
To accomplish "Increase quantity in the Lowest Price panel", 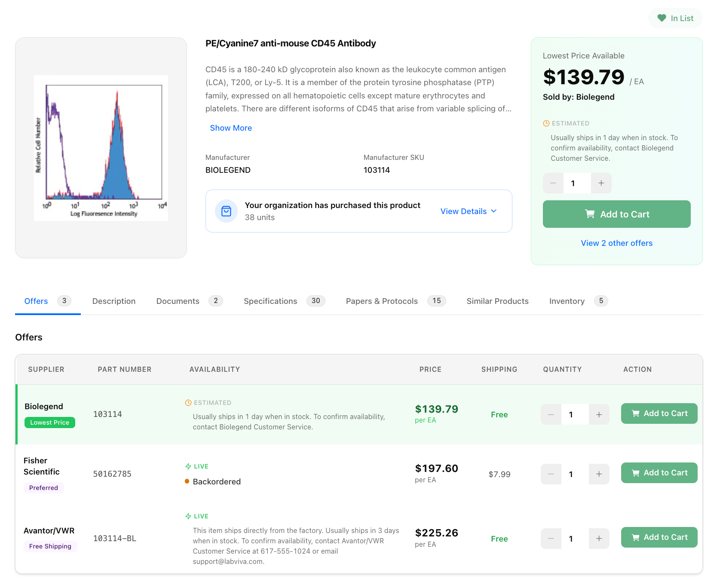I will [x=601, y=183].
